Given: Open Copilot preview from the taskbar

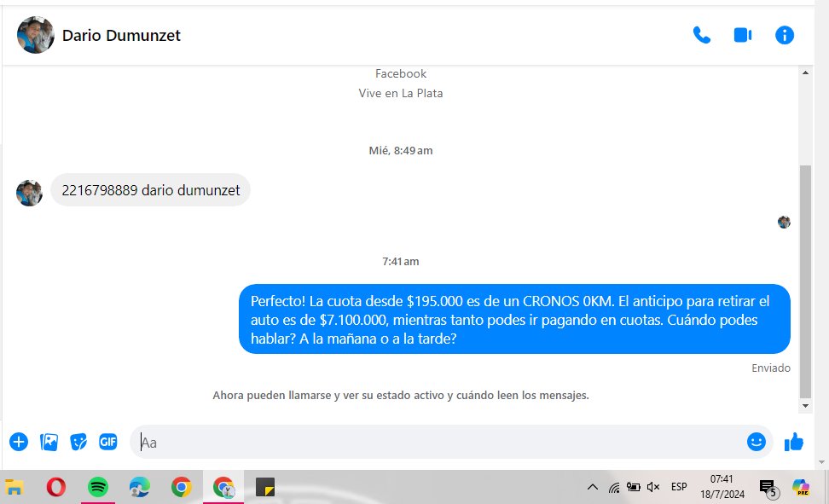Looking at the screenshot, I should (801, 487).
